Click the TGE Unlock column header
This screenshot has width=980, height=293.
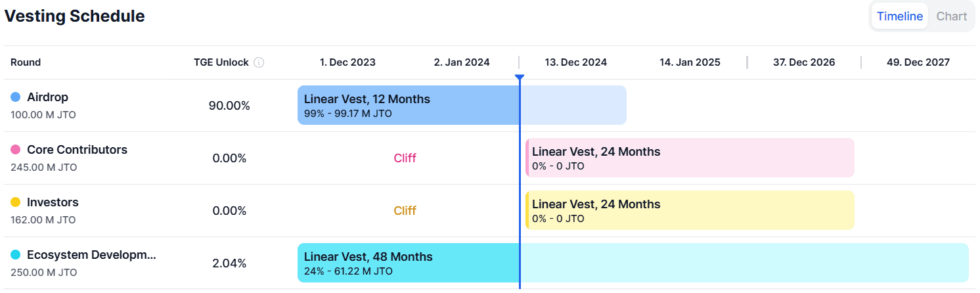click(x=221, y=62)
